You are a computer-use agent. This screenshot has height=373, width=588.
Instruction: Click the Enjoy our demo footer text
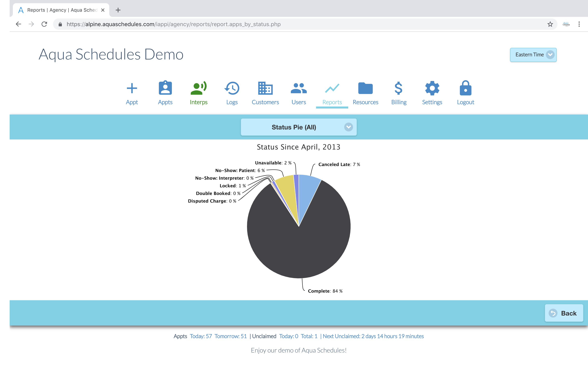(x=299, y=350)
